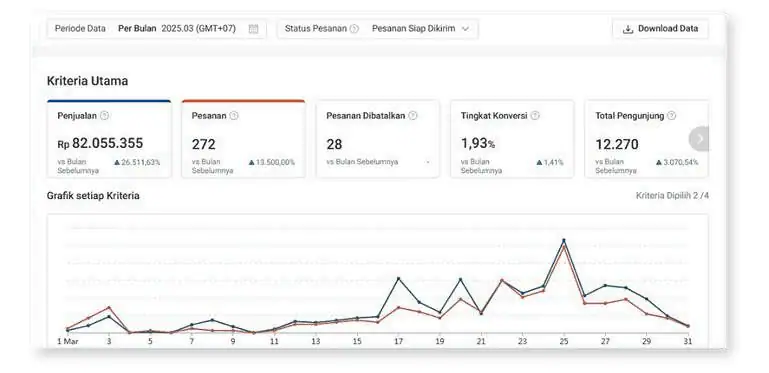This screenshot has width=769, height=373.
Task: Show more criteria with the right arrow
Action: point(698,139)
